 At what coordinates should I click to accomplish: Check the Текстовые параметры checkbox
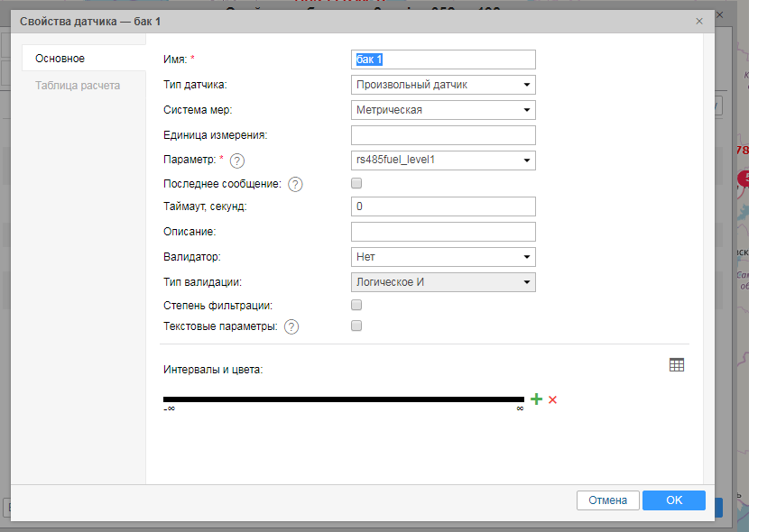pos(356,326)
